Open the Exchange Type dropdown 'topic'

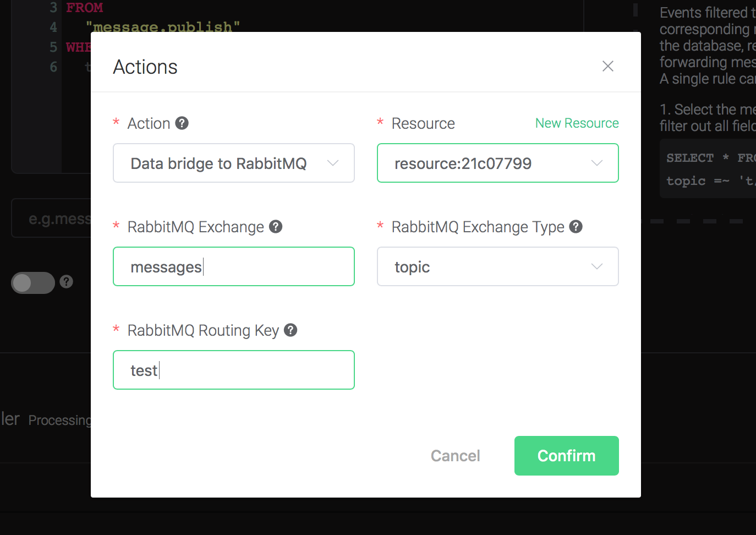point(498,266)
